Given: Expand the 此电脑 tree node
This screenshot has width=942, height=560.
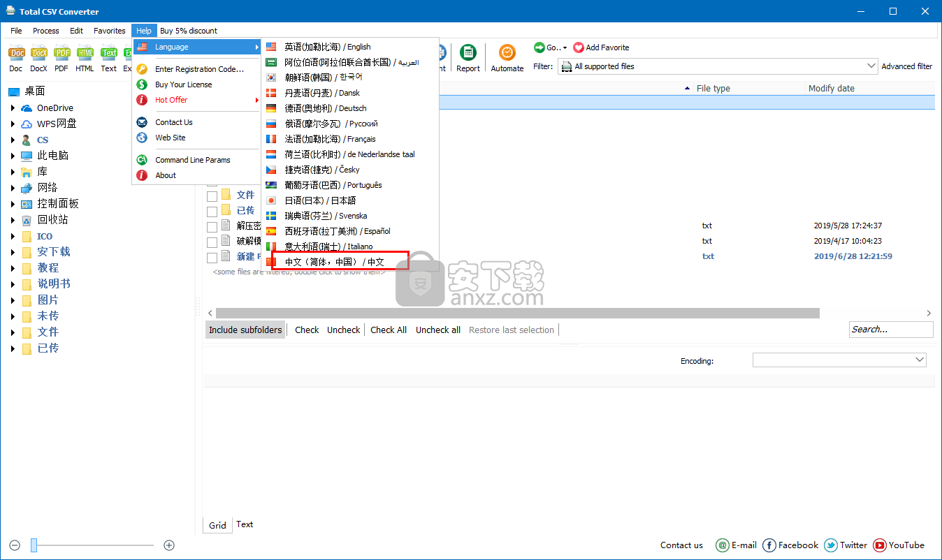Looking at the screenshot, I should click(13, 156).
